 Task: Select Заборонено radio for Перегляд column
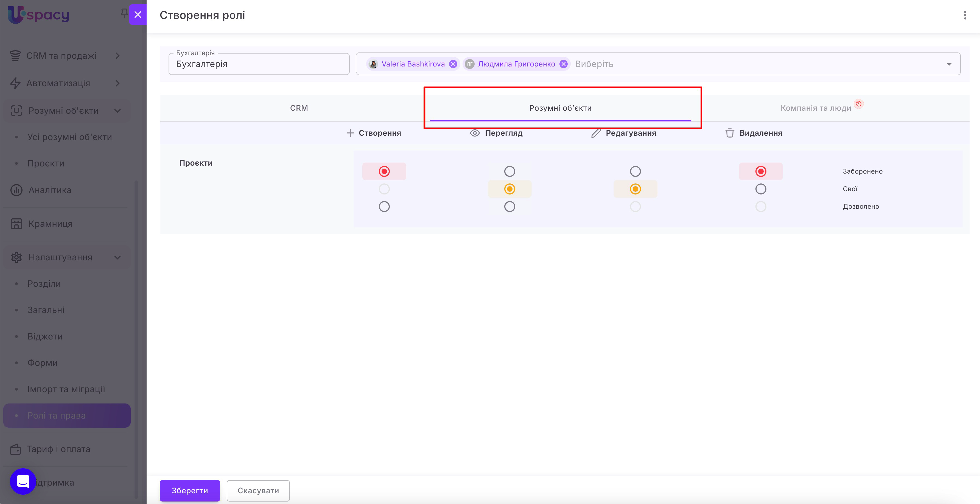pos(509,171)
